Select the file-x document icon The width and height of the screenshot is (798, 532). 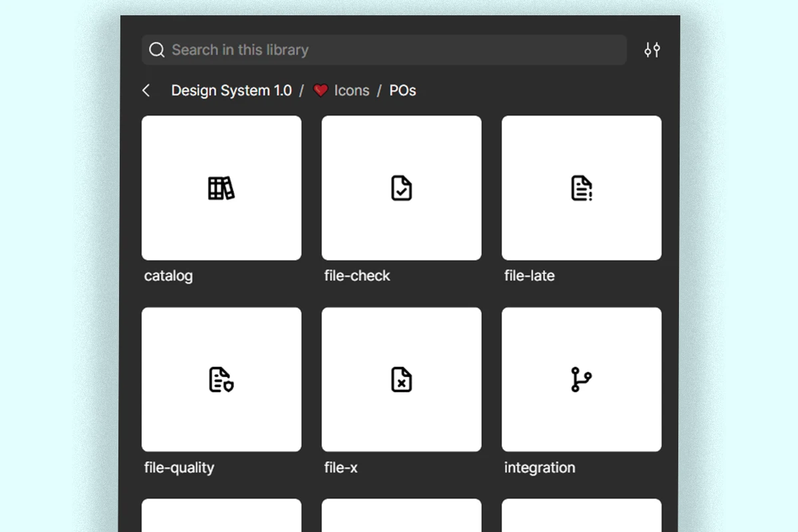click(402, 380)
